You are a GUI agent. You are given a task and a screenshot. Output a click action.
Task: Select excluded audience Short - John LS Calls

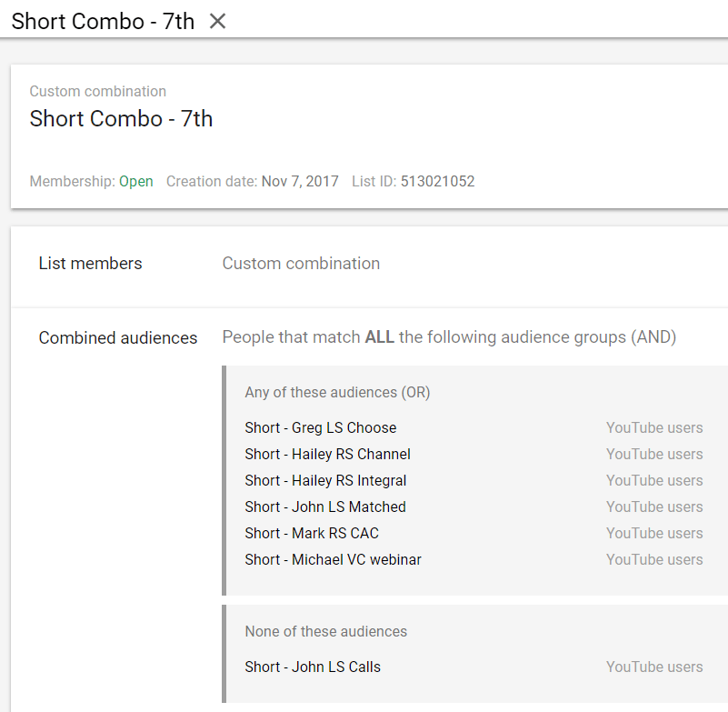[312, 667]
